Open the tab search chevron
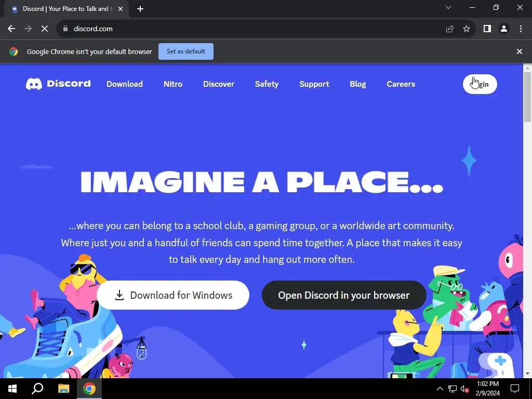 [448, 7]
